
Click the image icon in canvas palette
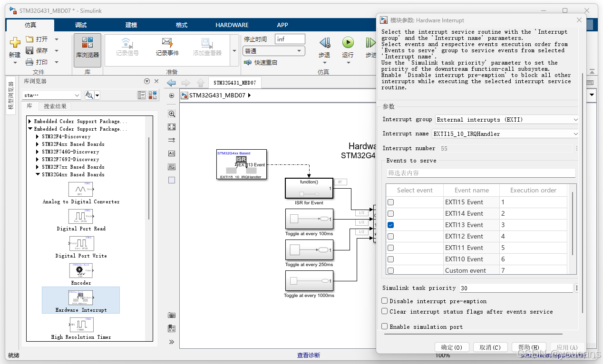tap(172, 167)
